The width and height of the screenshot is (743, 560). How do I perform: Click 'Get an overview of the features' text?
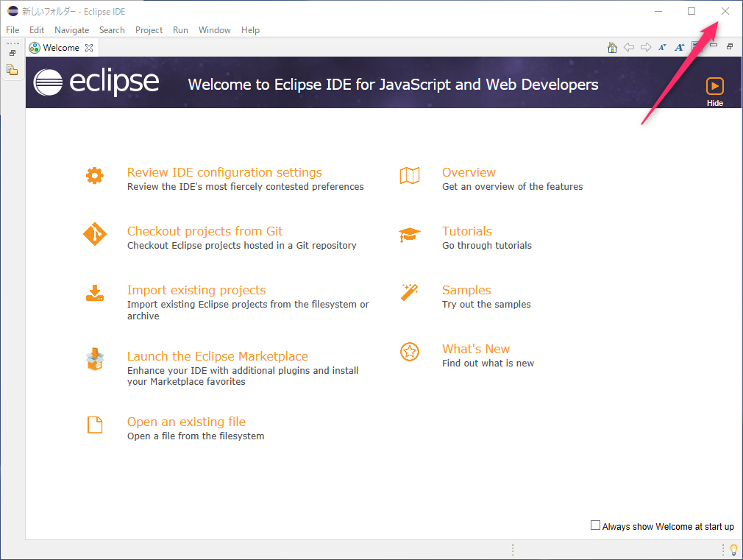tap(512, 187)
